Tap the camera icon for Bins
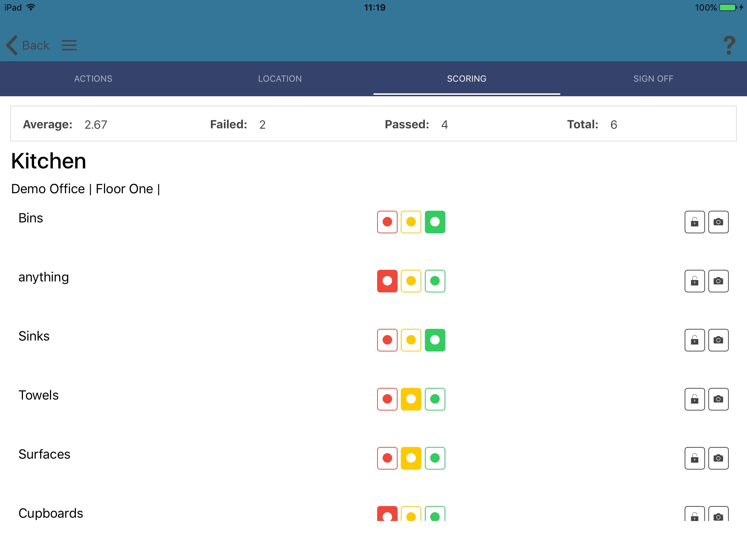The height and width of the screenshot is (560, 747). [x=719, y=222]
